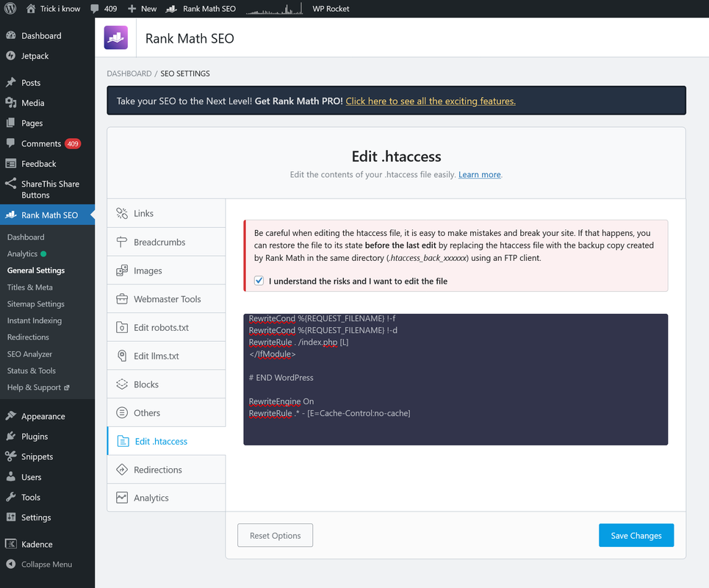Screen dimensions: 709x588
Task: Open the Instant Indexing submenu
Action: click(x=35, y=320)
